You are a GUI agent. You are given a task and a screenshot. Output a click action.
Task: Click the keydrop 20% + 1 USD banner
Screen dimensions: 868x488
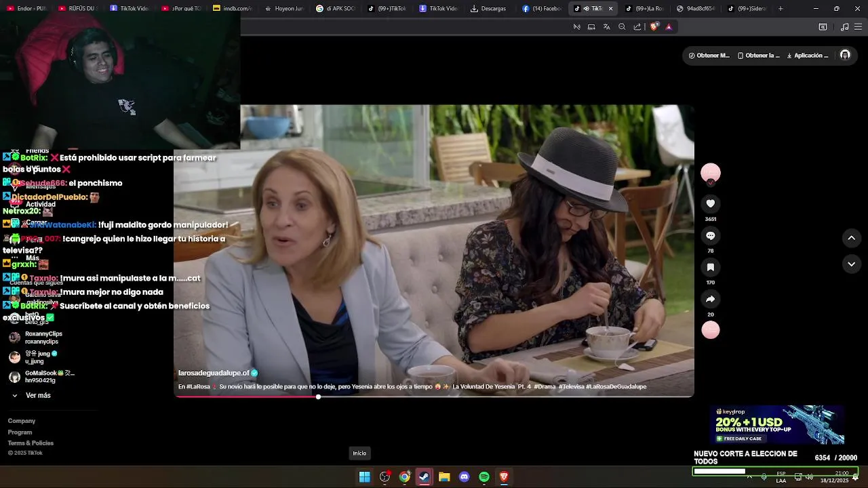pos(777,425)
